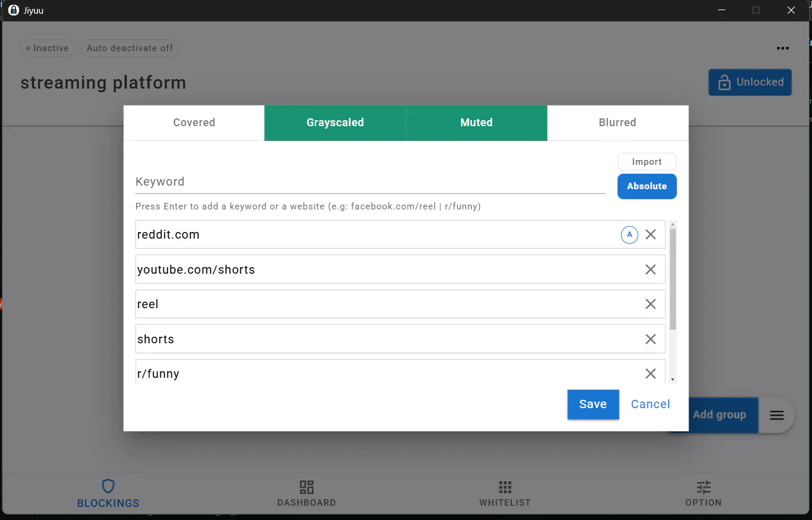This screenshot has height=520, width=812.
Task: Select the shorts keyword text
Action: click(156, 339)
